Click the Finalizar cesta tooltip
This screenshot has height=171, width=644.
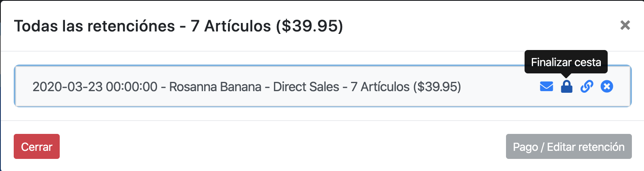[566, 62]
